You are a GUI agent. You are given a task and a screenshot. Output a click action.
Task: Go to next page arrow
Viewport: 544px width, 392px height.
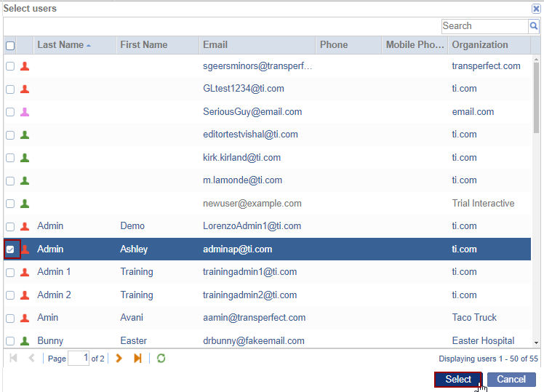[119, 359]
